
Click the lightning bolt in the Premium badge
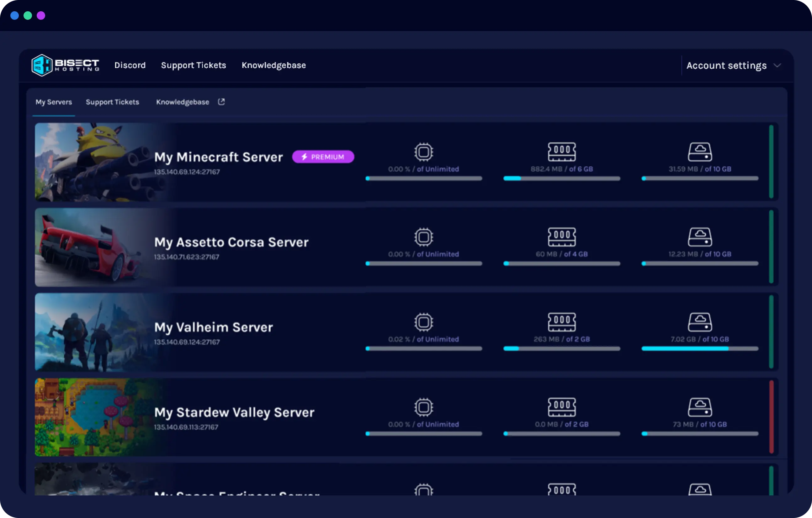point(304,156)
